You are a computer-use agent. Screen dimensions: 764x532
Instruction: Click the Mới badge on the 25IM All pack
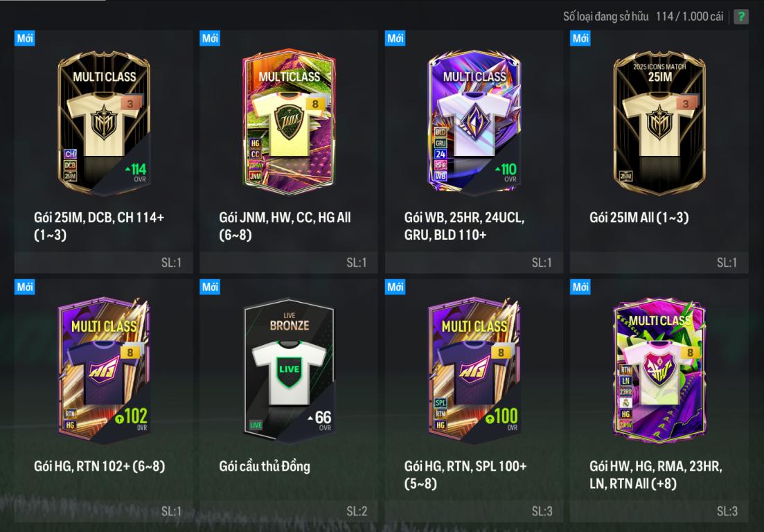coord(580,38)
